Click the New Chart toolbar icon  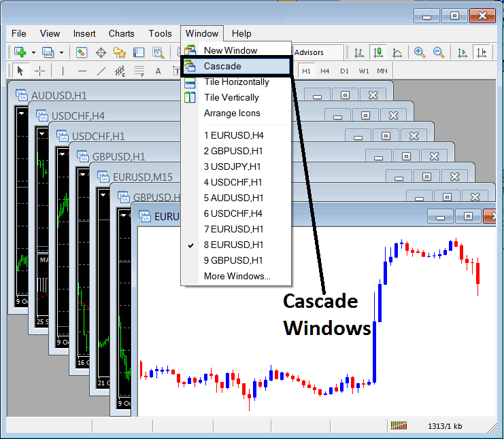(20, 52)
